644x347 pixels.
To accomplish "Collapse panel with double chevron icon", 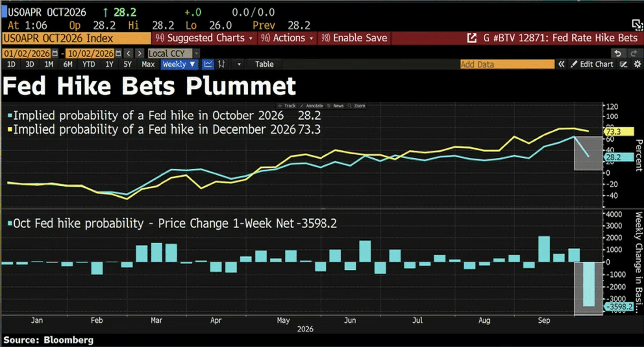I will [x=561, y=64].
